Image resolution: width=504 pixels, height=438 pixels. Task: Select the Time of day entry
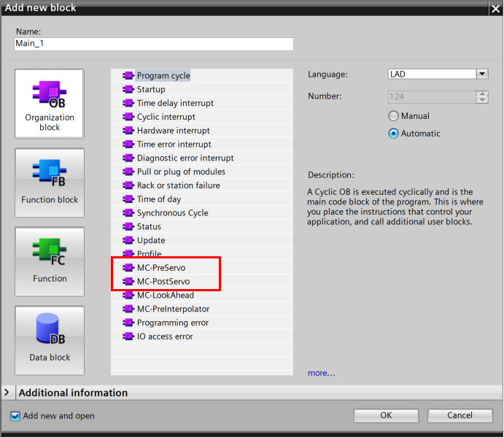[x=202, y=199]
